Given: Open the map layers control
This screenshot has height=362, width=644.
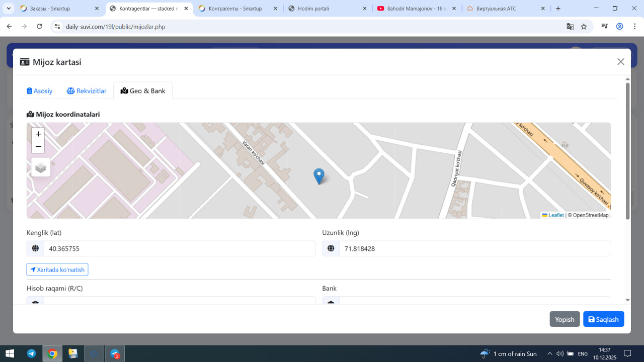Looking at the screenshot, I should click(41, 167).
